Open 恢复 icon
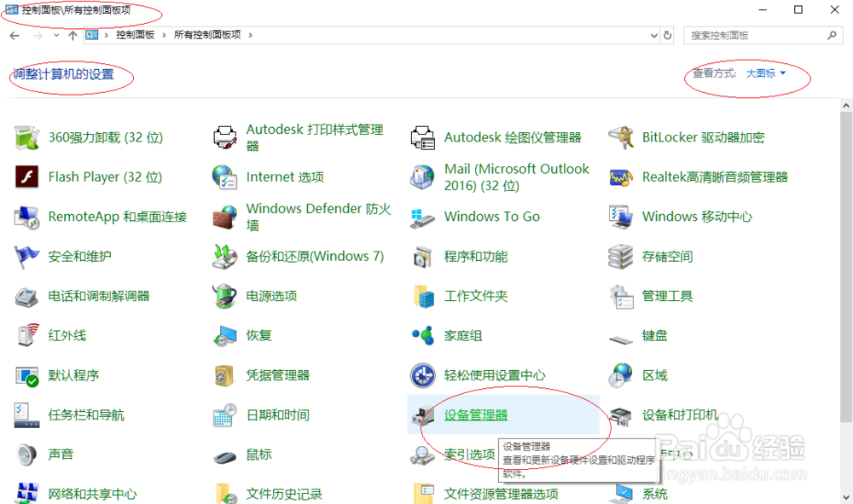The image size is (853, 504). click(x=224, y=336)
